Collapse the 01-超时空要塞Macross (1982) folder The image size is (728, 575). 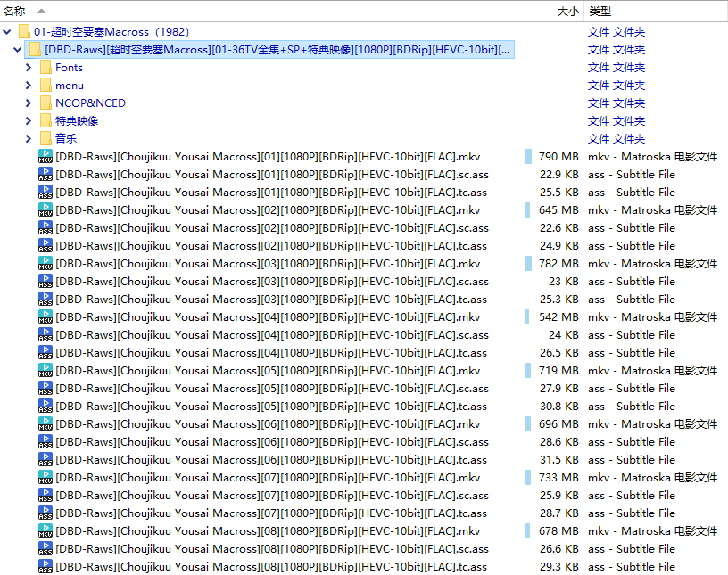7,32
